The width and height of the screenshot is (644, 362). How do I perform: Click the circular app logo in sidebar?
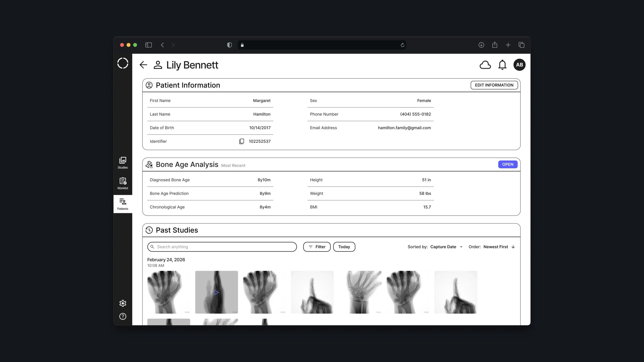[123, 63]
